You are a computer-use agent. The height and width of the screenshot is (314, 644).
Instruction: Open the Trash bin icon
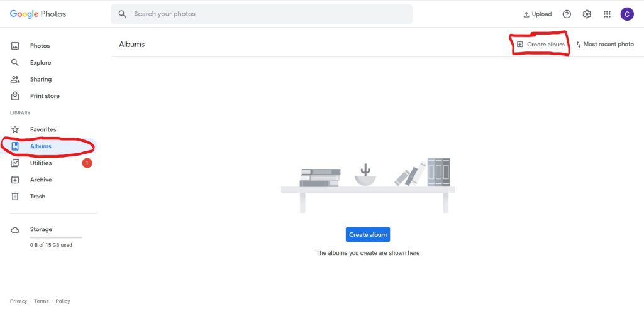tap(15, 197)
